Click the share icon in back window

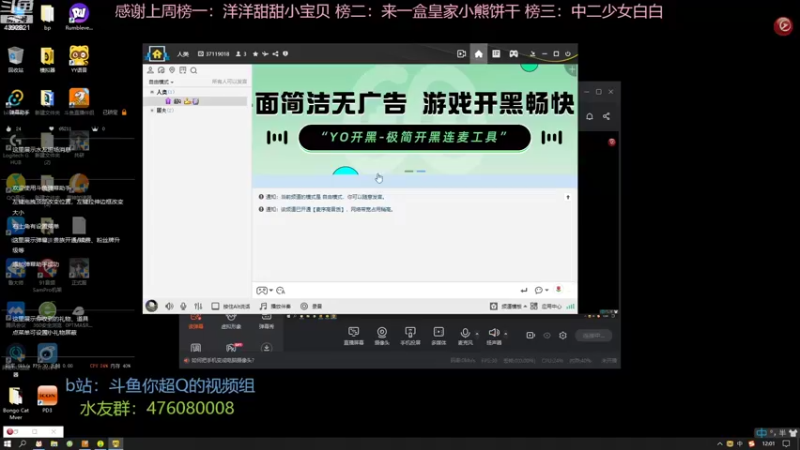pyautogui.click(x=606, y=116)
